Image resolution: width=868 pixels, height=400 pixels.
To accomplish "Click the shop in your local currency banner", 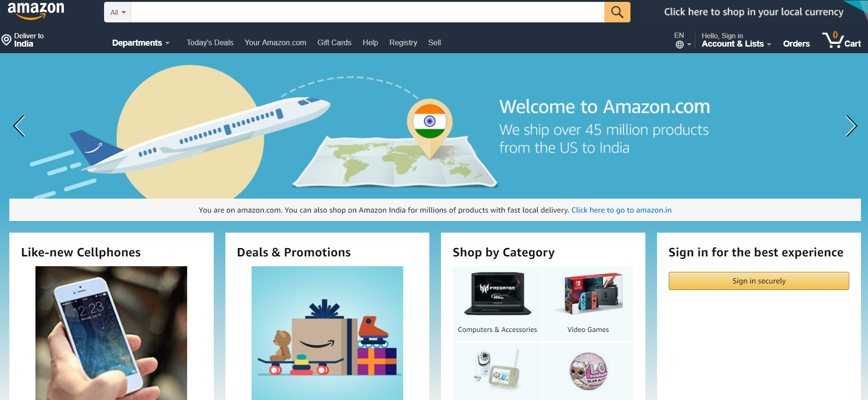I will [754, 12].
